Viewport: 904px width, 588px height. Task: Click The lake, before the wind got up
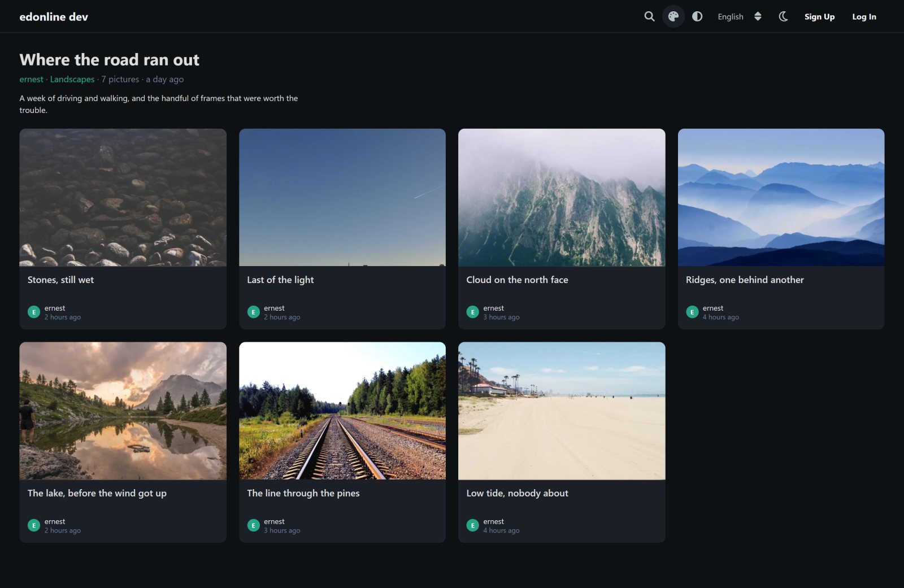pyautogui.click(x=97, y=493)
